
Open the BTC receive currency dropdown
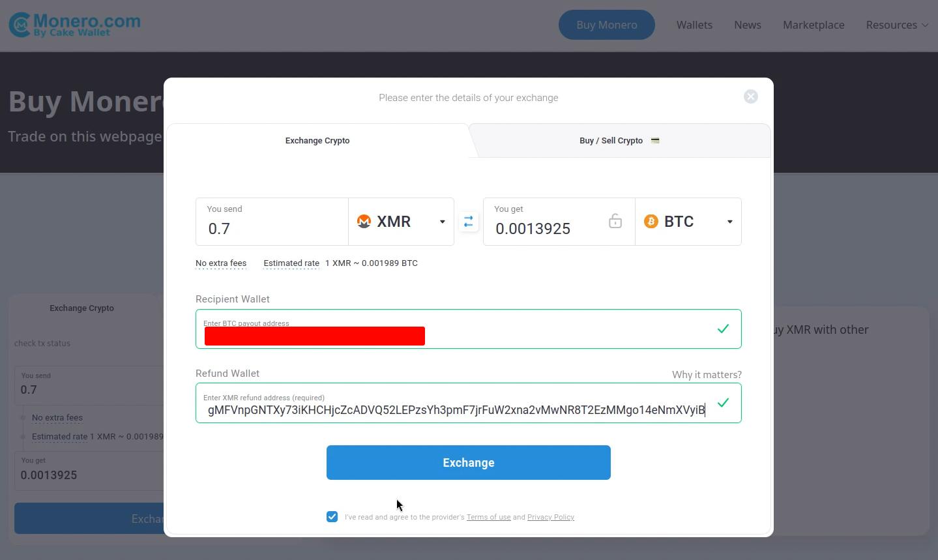688,222
